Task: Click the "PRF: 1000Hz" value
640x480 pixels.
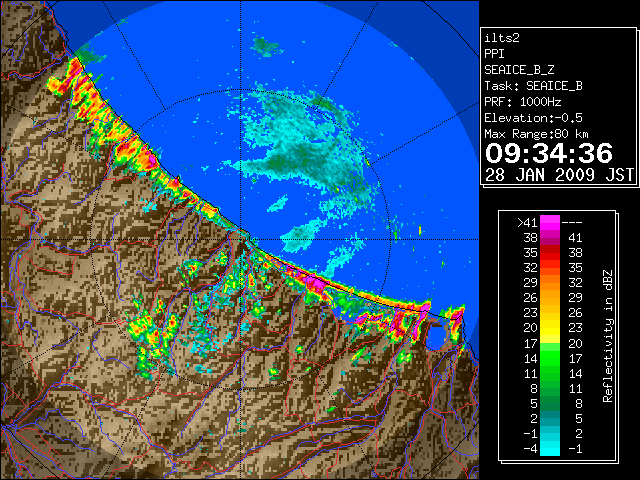Action: [x=522, y=102]
